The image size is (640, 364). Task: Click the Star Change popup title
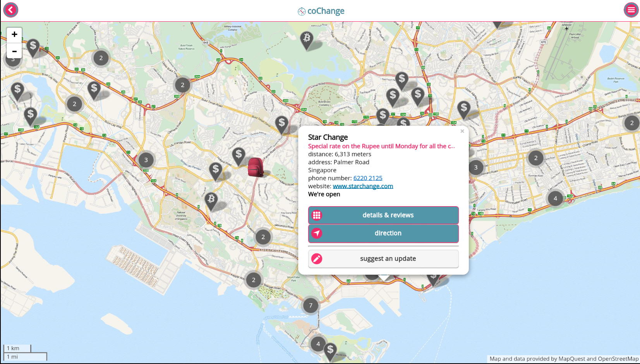point(328,137)
